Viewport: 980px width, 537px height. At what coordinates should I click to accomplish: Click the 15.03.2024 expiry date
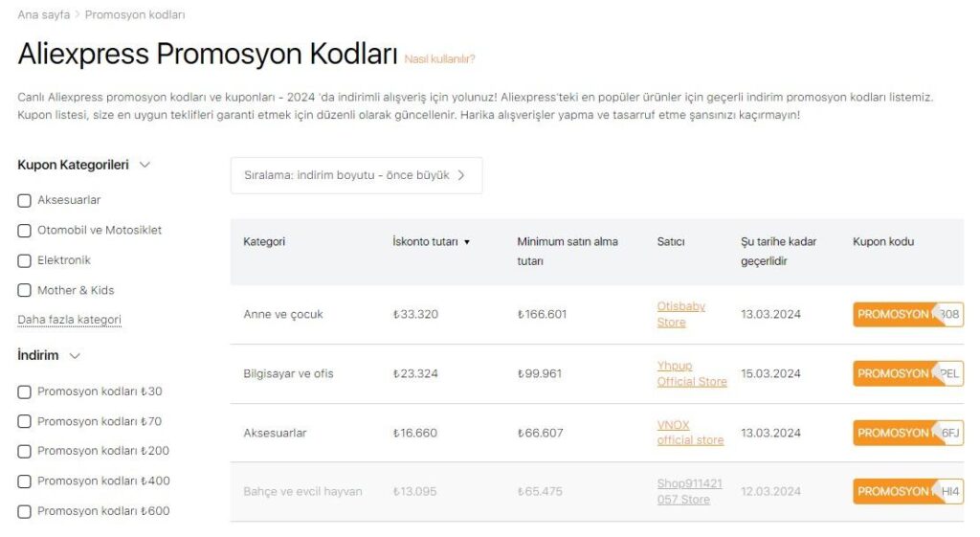click(770, 374)
